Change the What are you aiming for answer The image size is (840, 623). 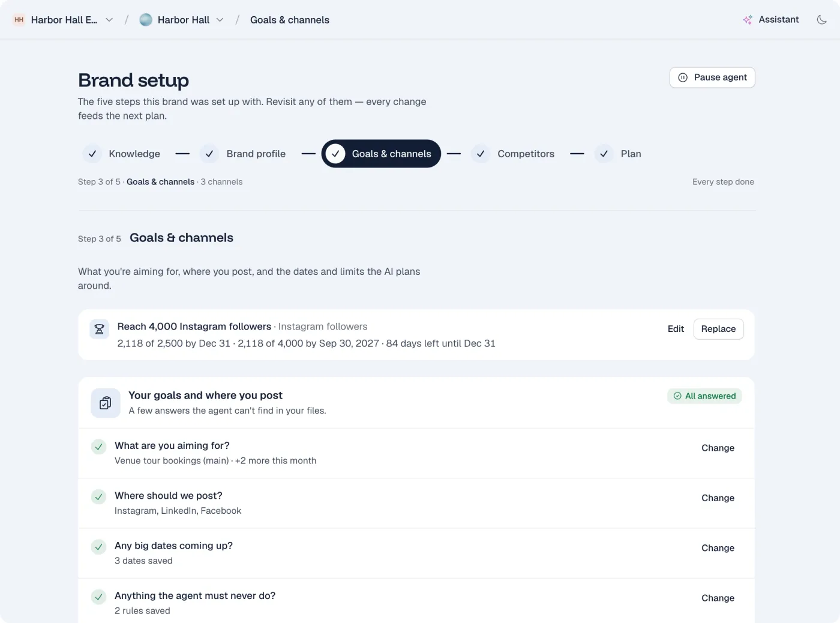click(x=718, y=448)
